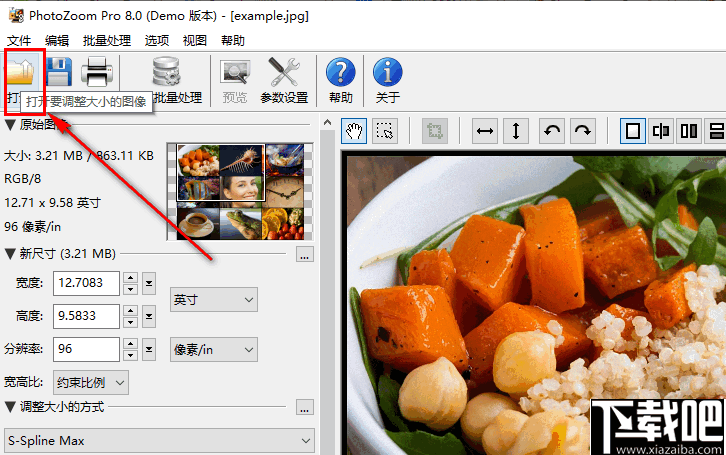This screenshot has width=726, height=455.
Task: Open the 像素/in resolution unit dropdown
Action: click(214, 349)
